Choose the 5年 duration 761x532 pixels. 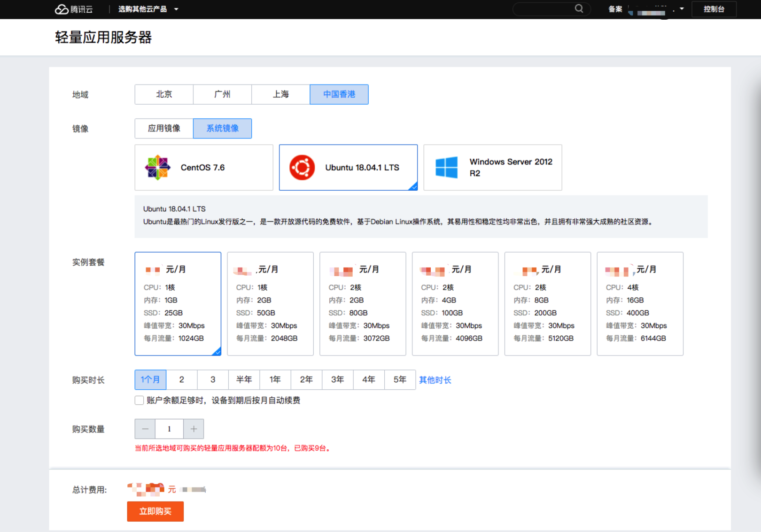(x=400, y=379)
